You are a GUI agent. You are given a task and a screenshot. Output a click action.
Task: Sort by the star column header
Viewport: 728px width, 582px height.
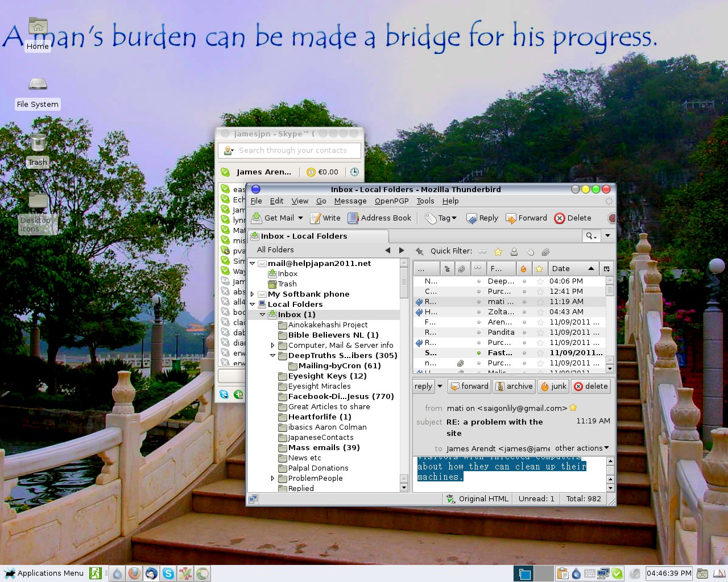[x=539, y=268]
